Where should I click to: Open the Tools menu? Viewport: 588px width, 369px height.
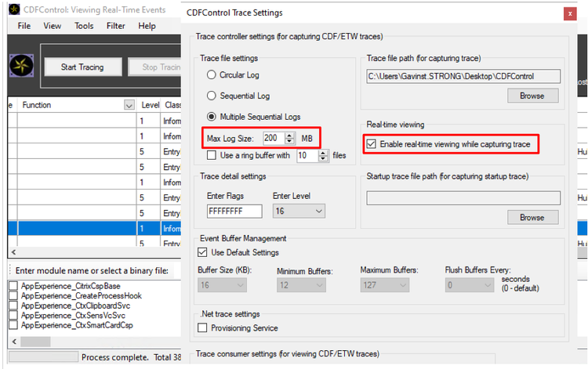[84, 26]
